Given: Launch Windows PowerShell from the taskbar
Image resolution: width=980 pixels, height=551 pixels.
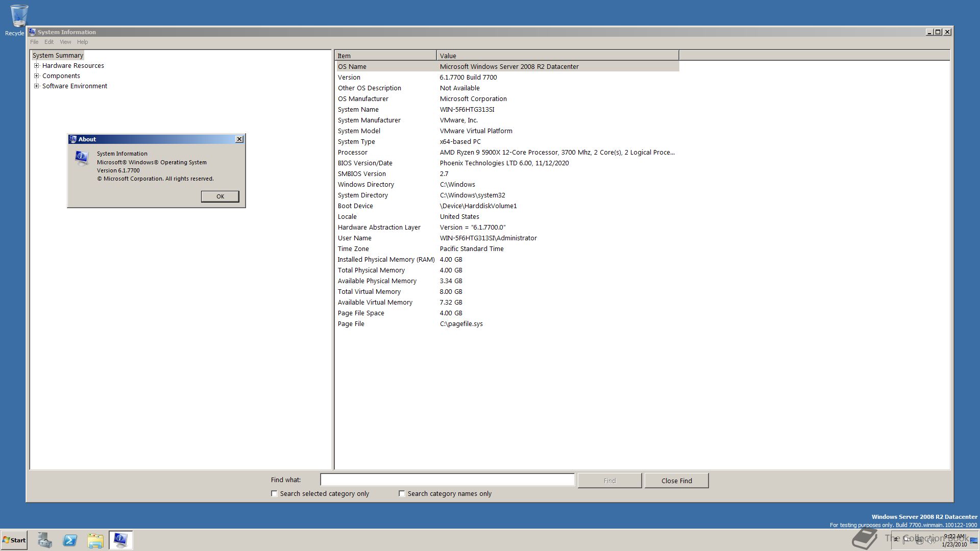Looking at the screenshot, I should [70, 540].
